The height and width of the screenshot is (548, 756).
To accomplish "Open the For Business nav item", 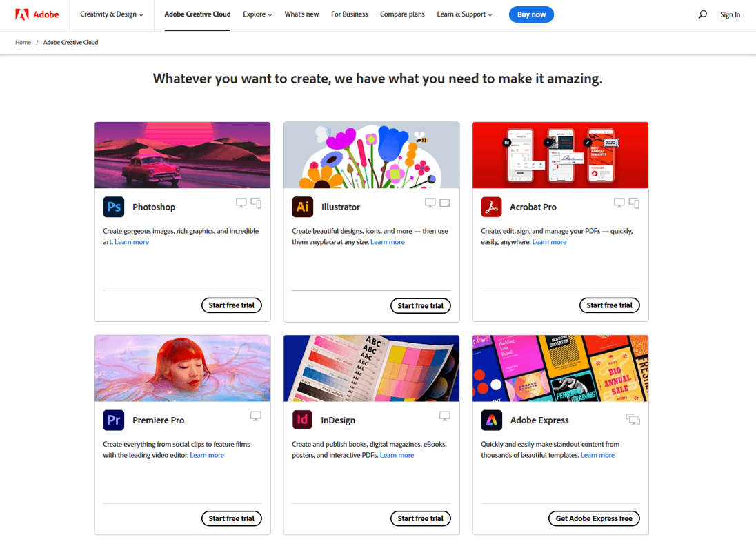I will [349, 14].
